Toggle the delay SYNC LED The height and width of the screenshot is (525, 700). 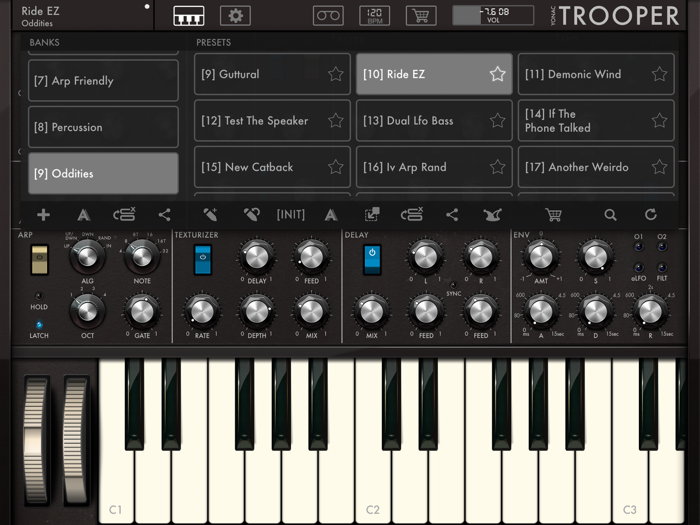(453, 284)
